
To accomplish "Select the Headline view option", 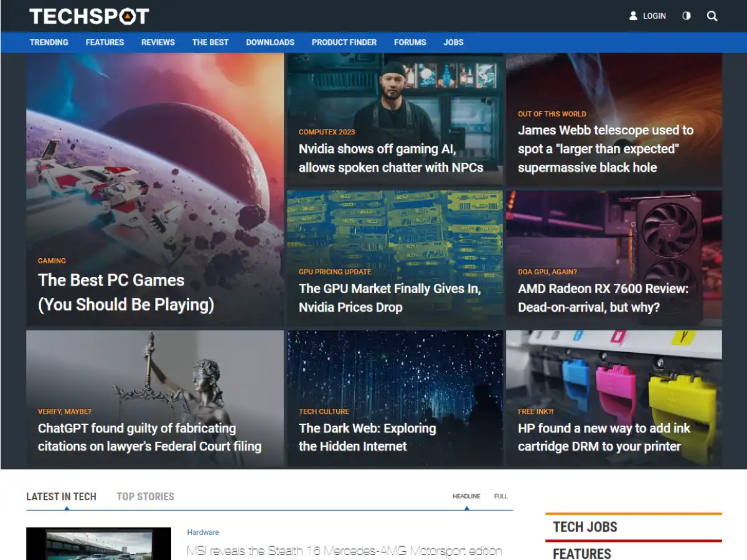I will pyautogui.click(x=466, y=497).
